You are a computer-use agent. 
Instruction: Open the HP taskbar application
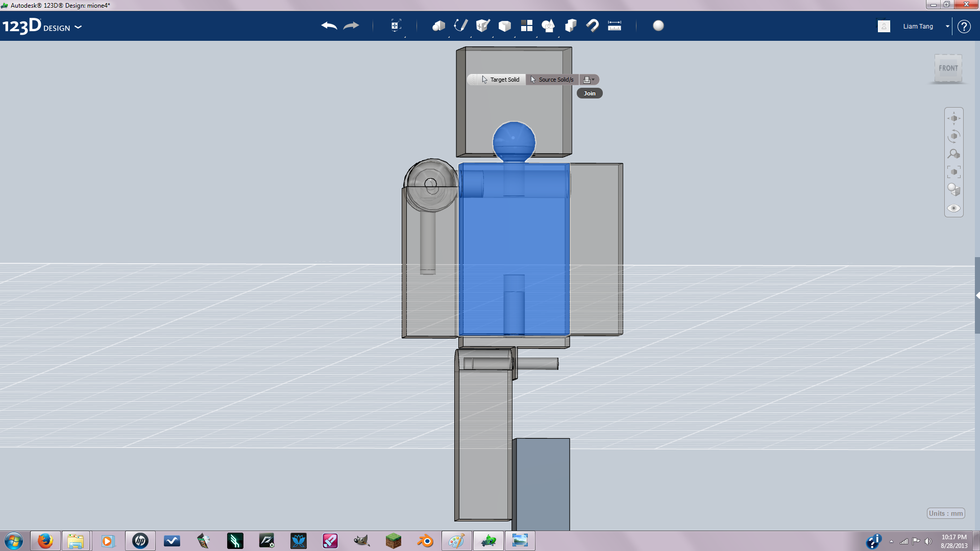pos(140,541)
